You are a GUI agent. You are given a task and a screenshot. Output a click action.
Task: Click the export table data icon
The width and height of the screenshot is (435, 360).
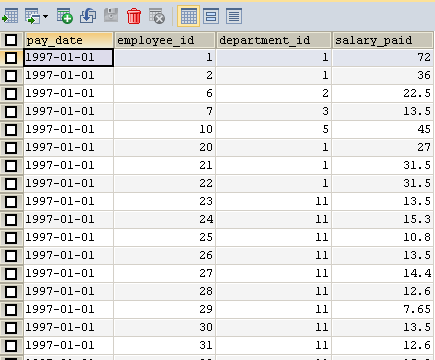click(x=10, y=16)
